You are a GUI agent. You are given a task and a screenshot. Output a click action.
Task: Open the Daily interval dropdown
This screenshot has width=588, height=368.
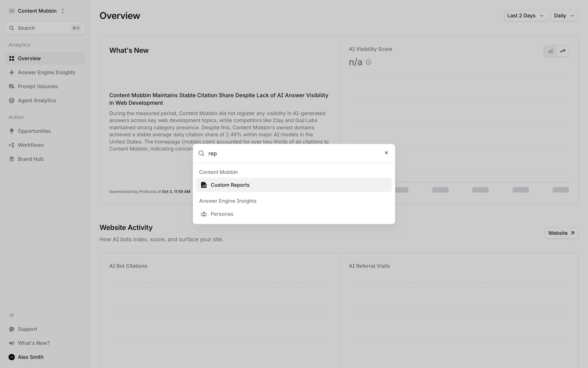564,16
